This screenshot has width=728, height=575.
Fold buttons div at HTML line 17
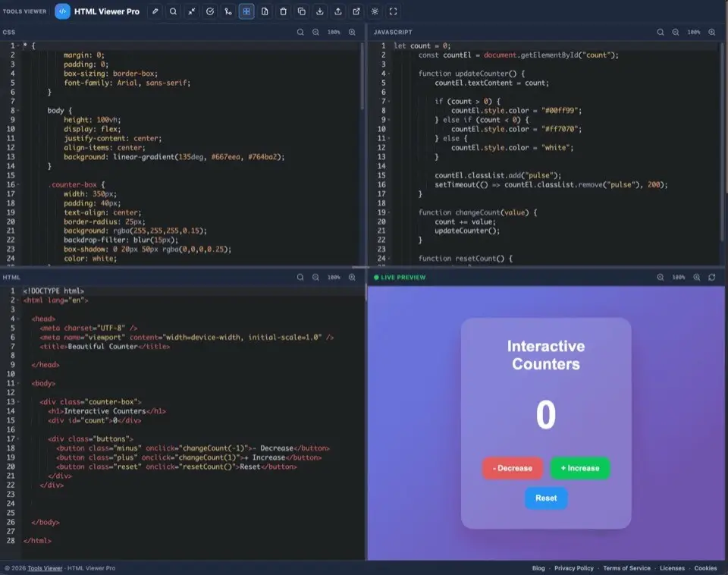[18, 439]
